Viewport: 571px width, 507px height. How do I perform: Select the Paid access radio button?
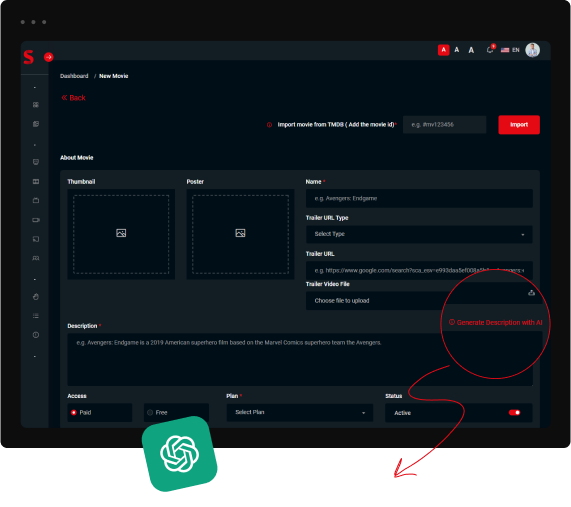(74, 413)
